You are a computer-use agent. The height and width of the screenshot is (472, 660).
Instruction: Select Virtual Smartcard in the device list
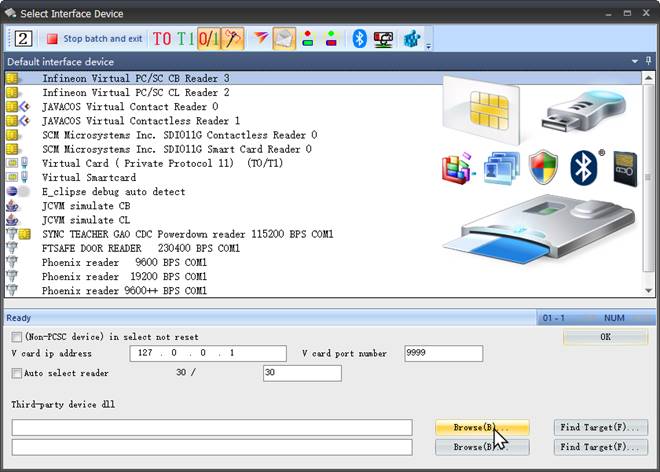(x=89, y=177)
